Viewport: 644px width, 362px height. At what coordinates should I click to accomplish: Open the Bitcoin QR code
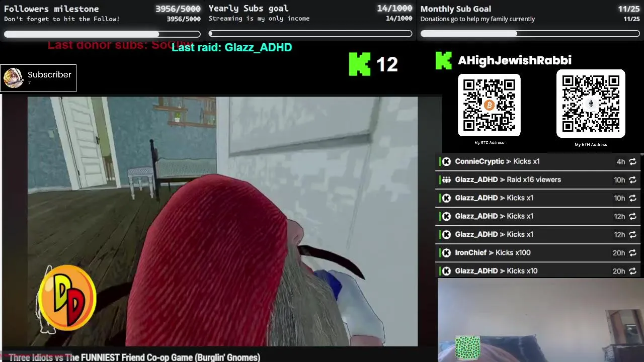489,105
